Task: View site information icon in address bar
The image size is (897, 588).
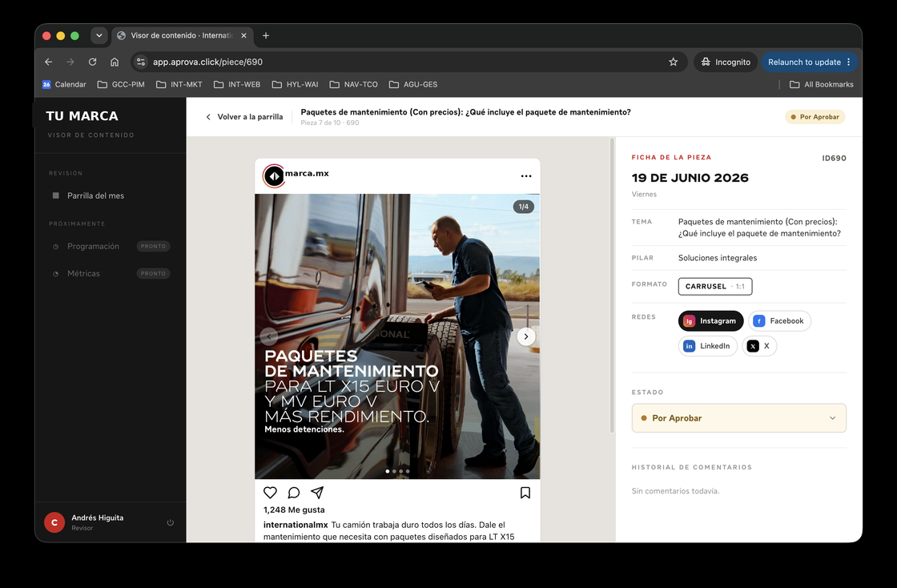Action: pyautogui.click(x=141, y=62)
